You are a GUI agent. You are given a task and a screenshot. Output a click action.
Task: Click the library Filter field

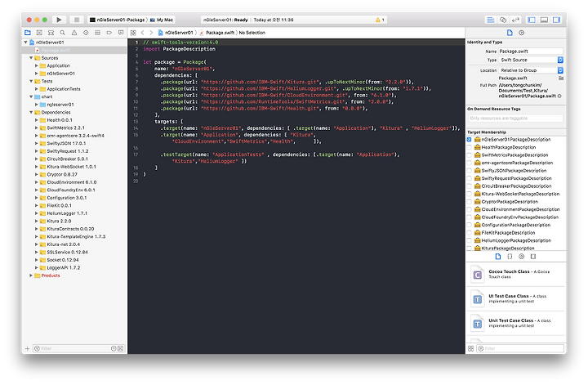click(520, 348)
